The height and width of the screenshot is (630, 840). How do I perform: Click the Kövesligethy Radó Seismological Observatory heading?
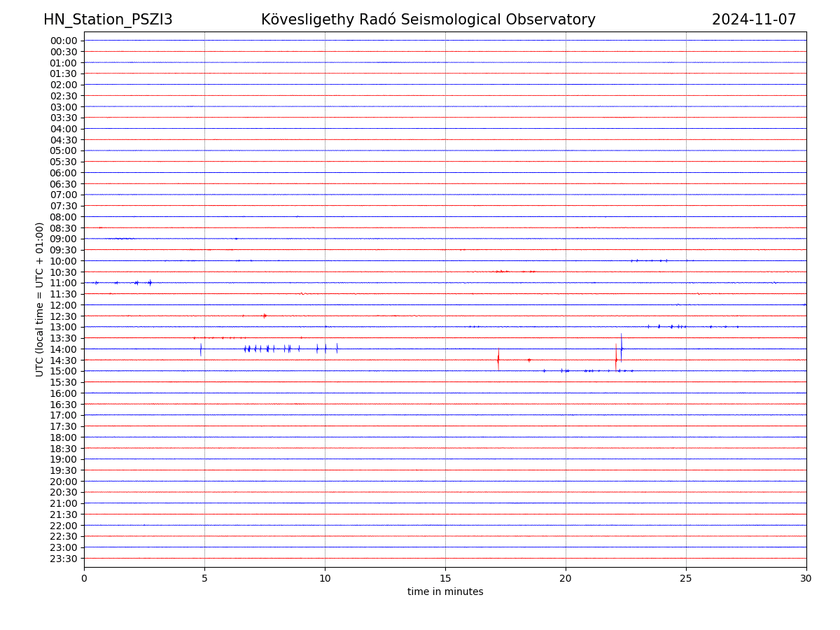(x=428, y=20)
